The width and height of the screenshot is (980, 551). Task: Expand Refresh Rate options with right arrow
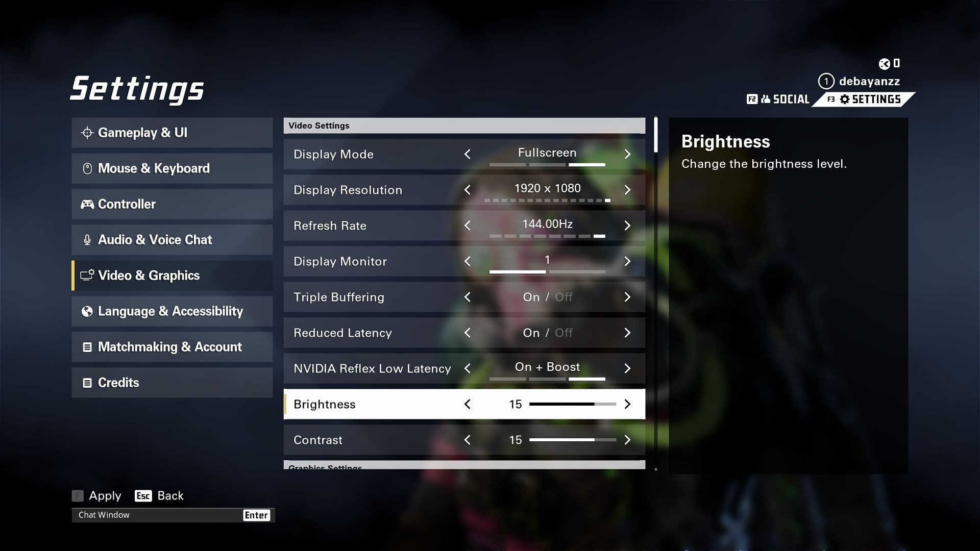tap(626, 226)
